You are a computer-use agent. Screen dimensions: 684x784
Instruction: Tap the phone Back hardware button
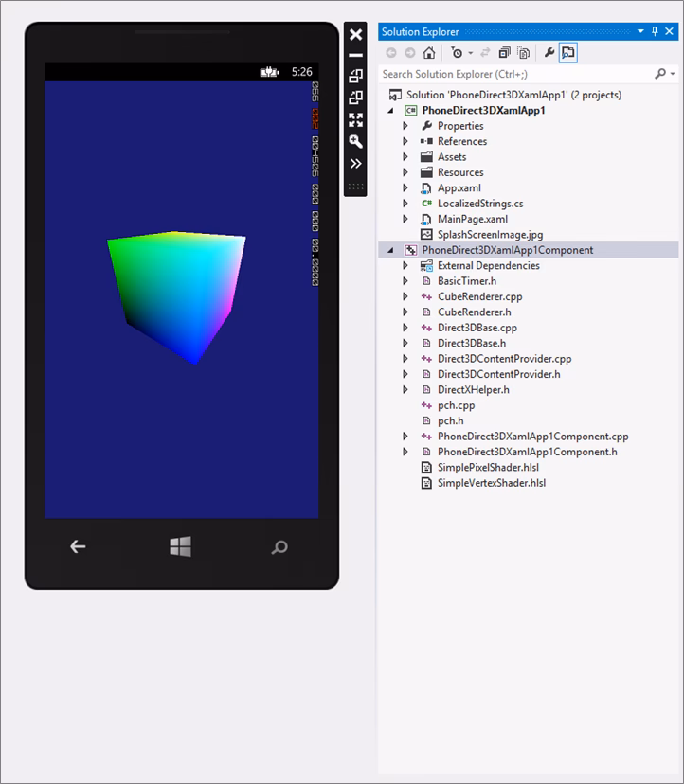tap(78, 546)
